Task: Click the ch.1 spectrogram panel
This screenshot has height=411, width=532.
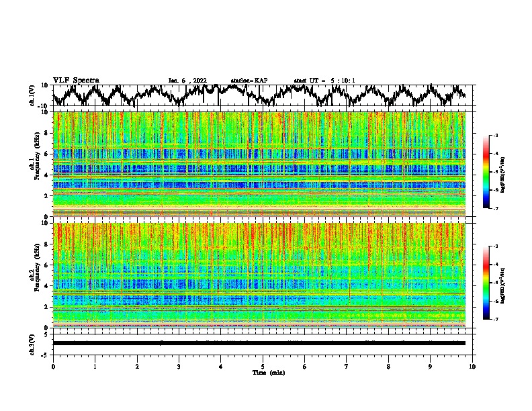Action: point(259,164)
